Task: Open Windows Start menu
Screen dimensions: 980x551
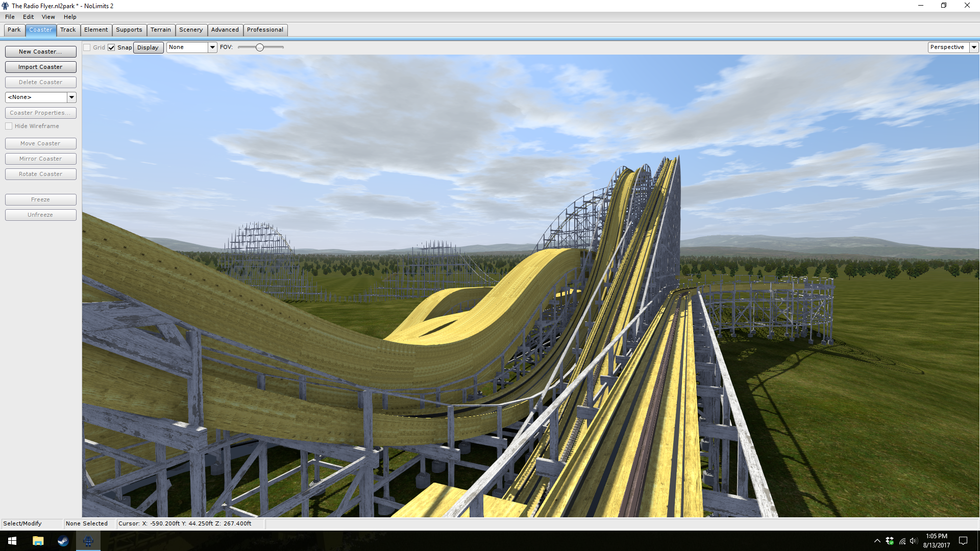Action: point(12,541)
